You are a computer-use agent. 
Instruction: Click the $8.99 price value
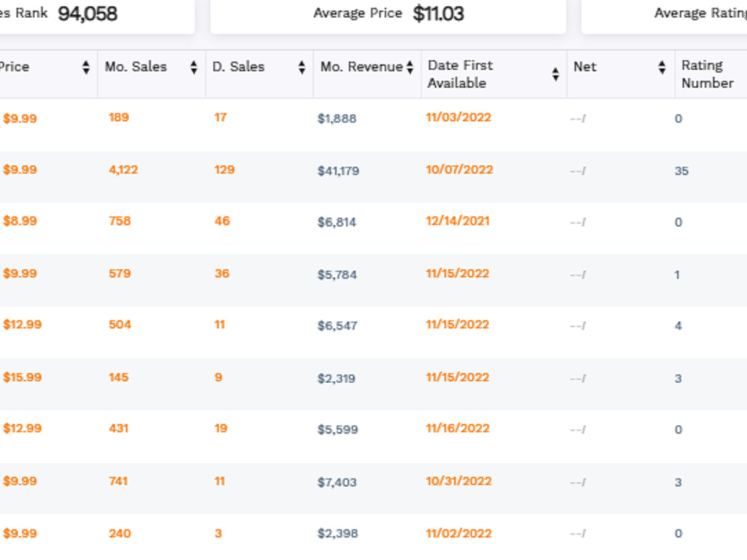20,221
